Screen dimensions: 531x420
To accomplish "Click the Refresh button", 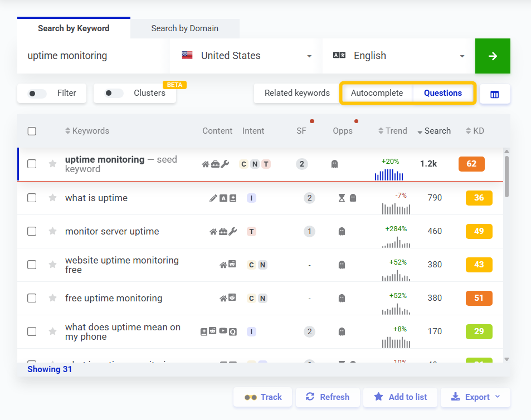I will pos(328,397).
